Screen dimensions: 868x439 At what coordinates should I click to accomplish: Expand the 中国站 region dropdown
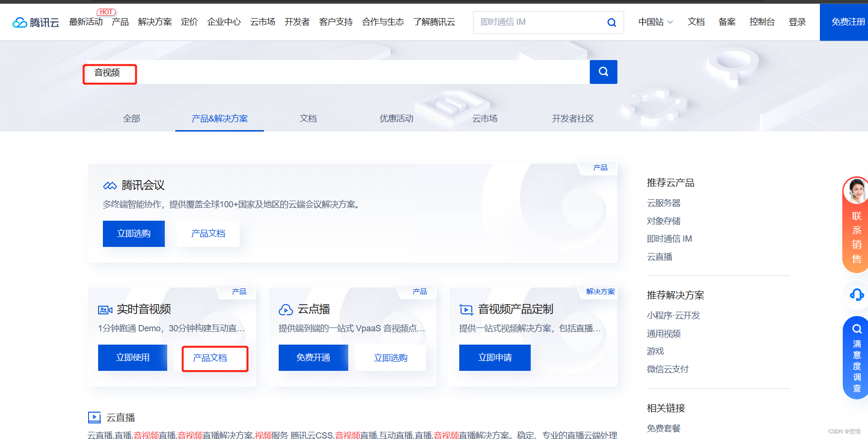656,22
